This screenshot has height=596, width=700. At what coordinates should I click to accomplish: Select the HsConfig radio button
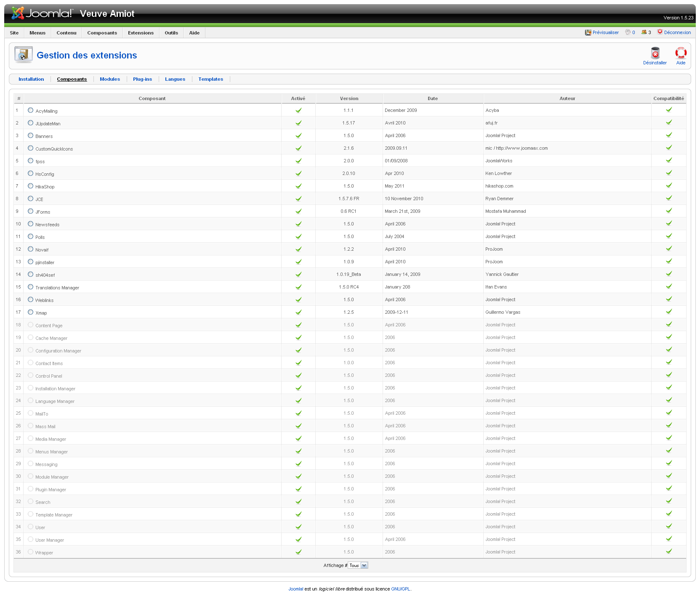[x=30, y=173]
